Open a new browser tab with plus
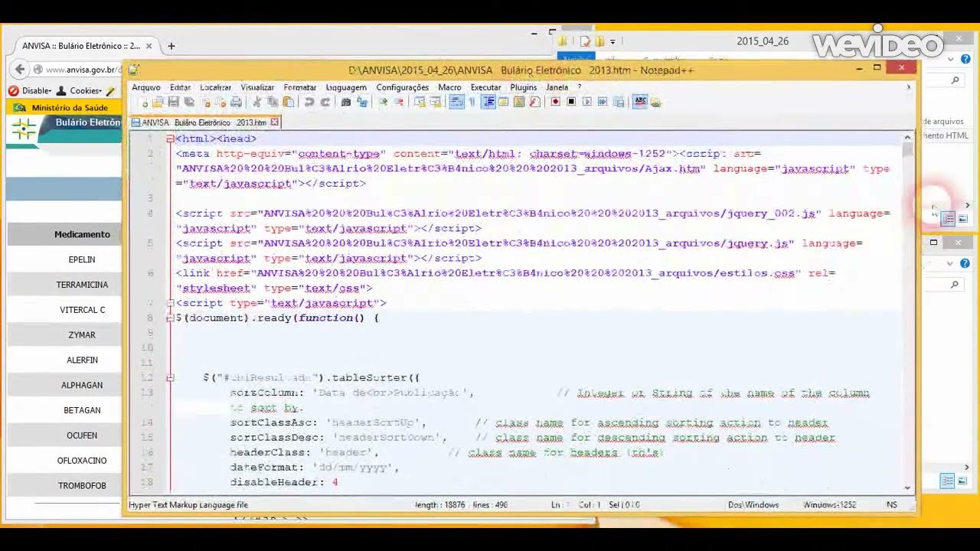 pos(171,46)
